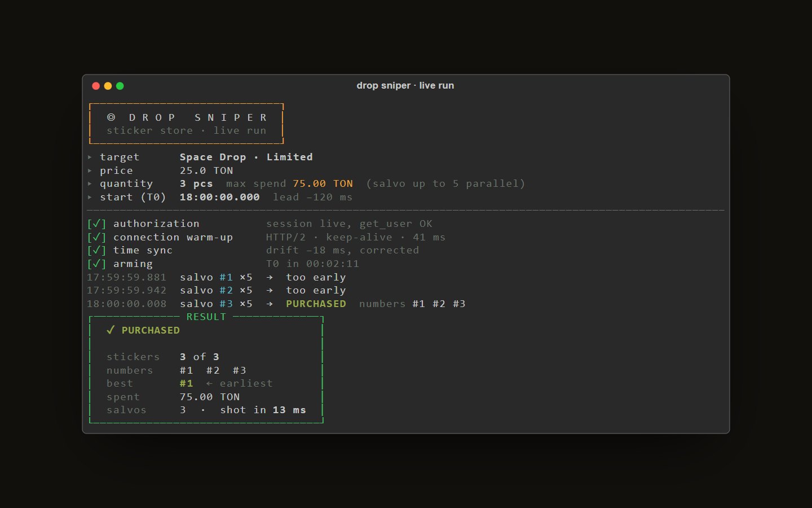
Task: Click the arrow in the salvo #3 row
Action: (x=270, y=304)
